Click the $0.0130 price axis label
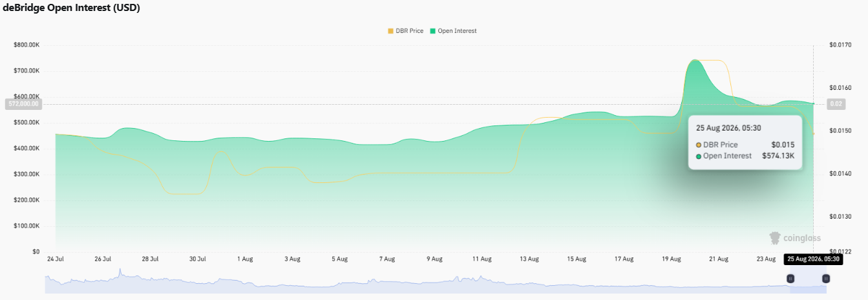 (840, 217)
